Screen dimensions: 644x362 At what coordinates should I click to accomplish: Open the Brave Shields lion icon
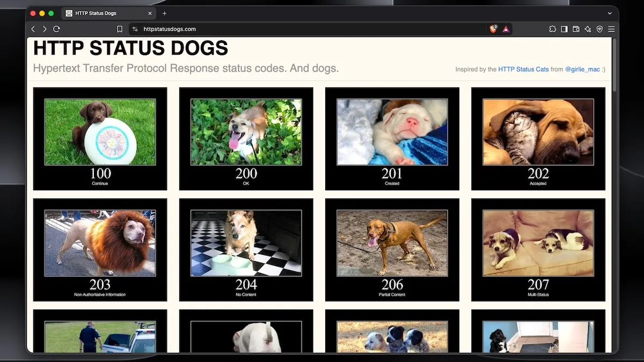pos(493,29)
